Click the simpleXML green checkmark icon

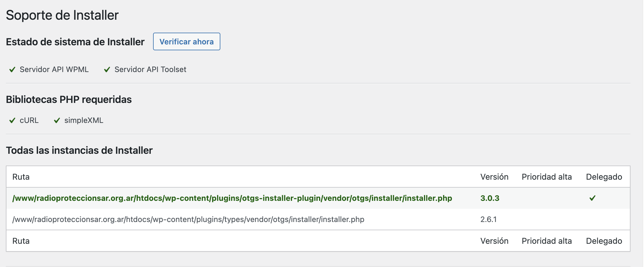pyautogui.click(x=57, y=121)
